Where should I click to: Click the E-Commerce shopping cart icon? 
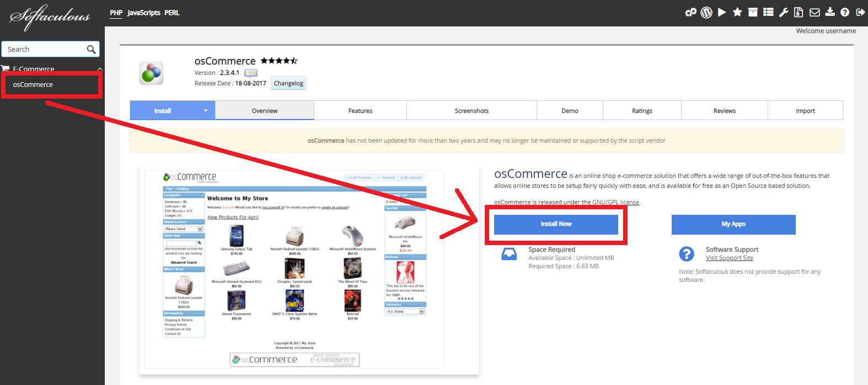6,69
